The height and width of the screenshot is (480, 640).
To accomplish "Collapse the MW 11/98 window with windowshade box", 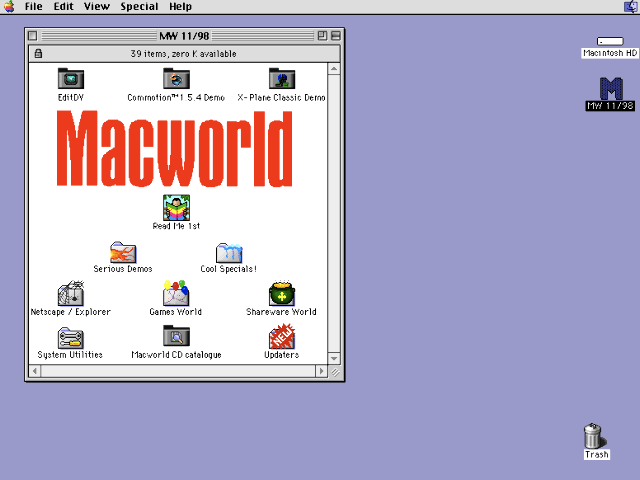I will (336, 36).
